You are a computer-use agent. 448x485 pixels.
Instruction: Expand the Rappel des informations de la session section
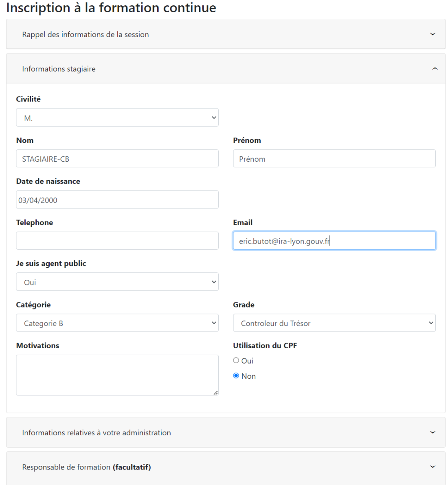click(433, 34)
